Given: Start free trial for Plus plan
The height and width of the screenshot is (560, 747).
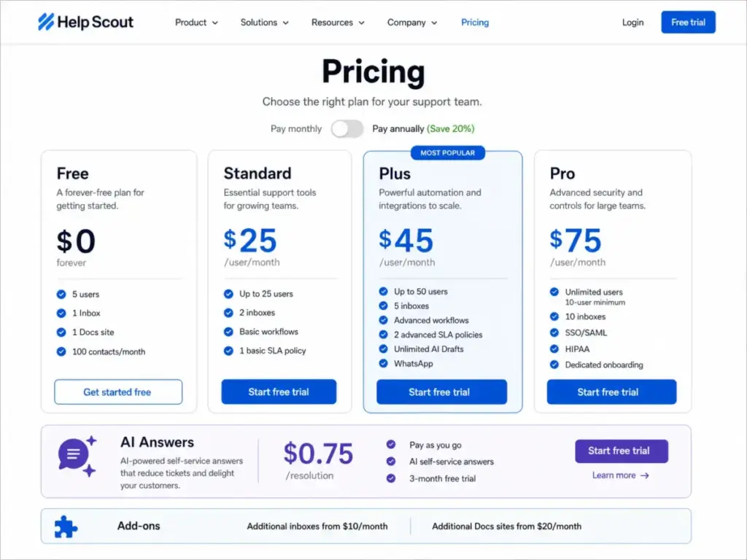Looking at the screenshot, I should pos(441,392).
